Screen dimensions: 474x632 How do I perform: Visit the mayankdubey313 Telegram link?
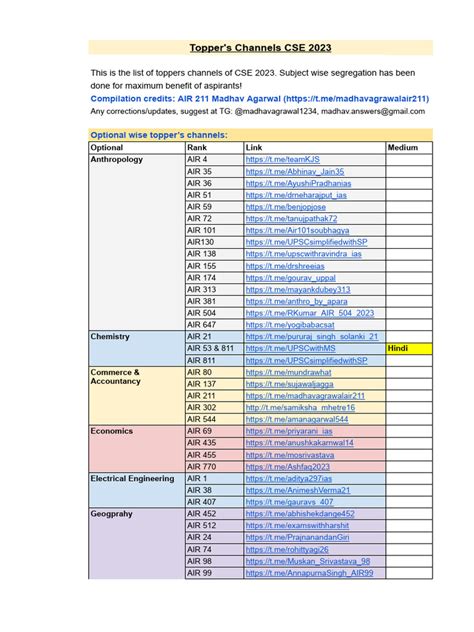pyautogui.click(x=298, y=290)
